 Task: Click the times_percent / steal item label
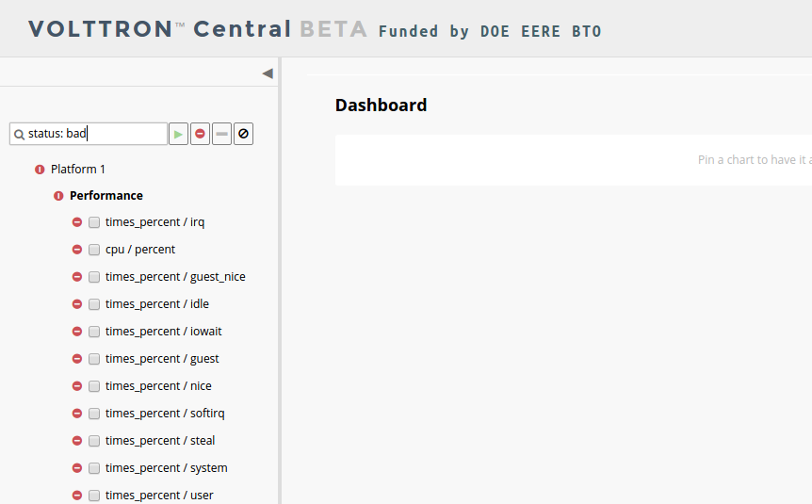coord(160,441)
